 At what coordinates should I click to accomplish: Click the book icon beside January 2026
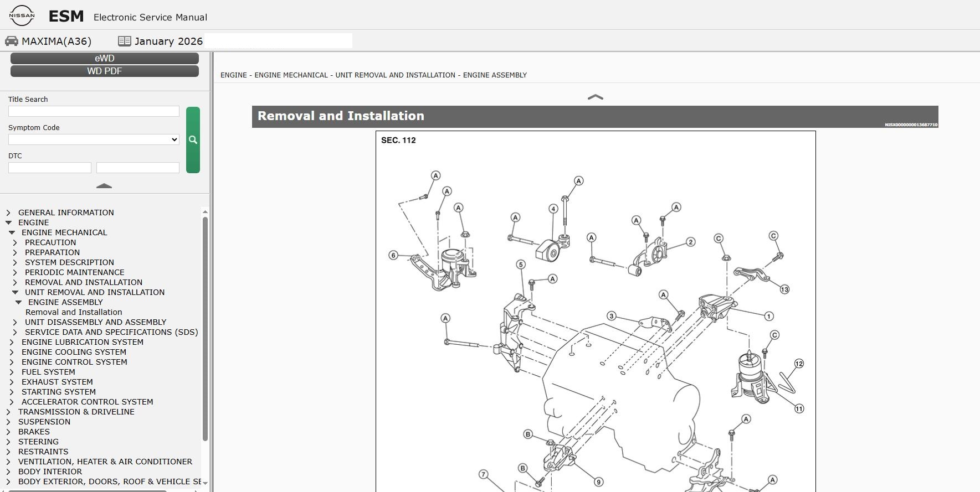coord(125,41)
